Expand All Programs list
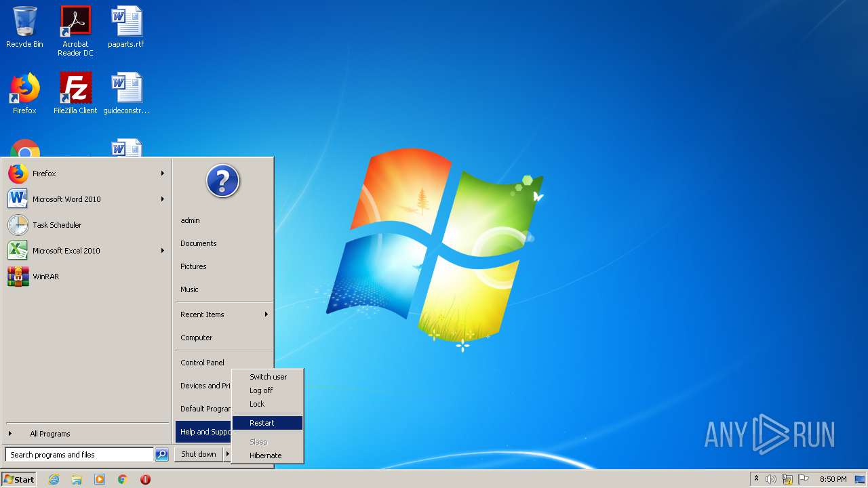This screenshot has height=488, width=868. point(85,434)
